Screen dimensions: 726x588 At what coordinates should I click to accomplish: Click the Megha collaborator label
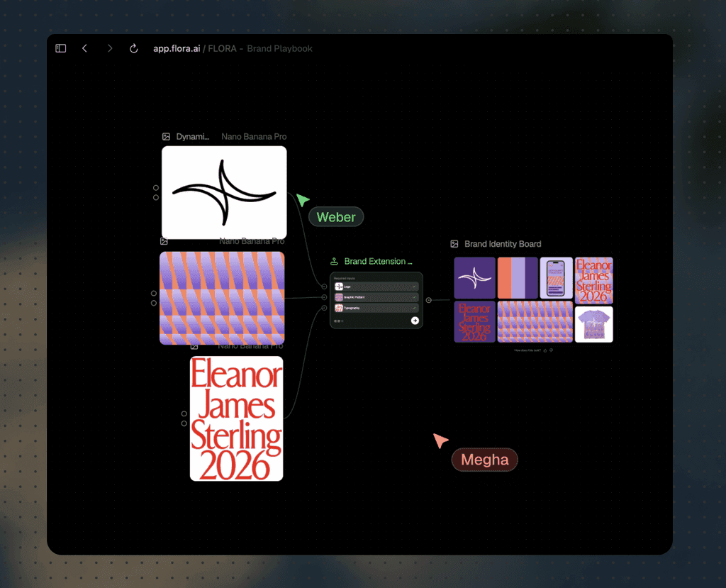485,460
